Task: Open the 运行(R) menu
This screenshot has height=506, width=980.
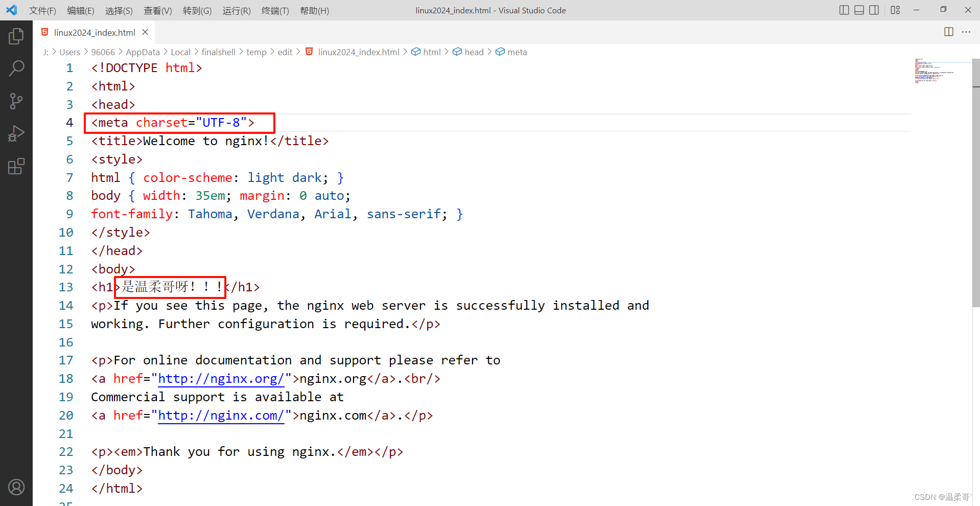Action: coord(237,10)
